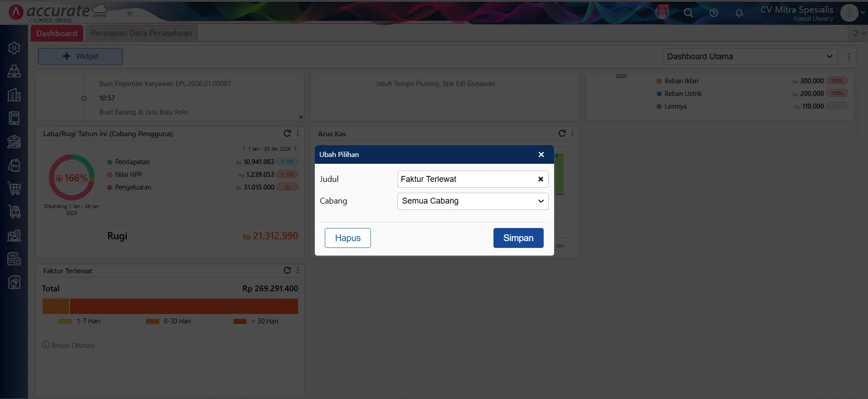Screen dimensions: 868x399
Task: Click the Accurate logo
Action: 57,12
